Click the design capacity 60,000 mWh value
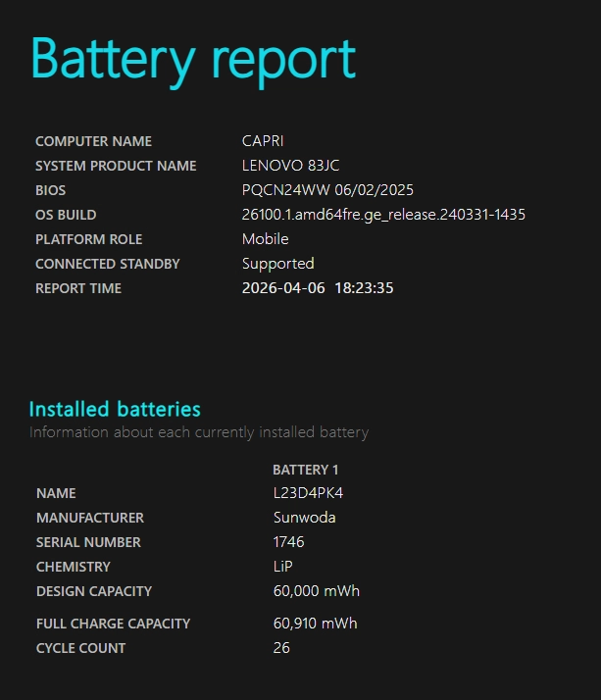The width and height of the screenshot is (601, 700). (316, 591)
